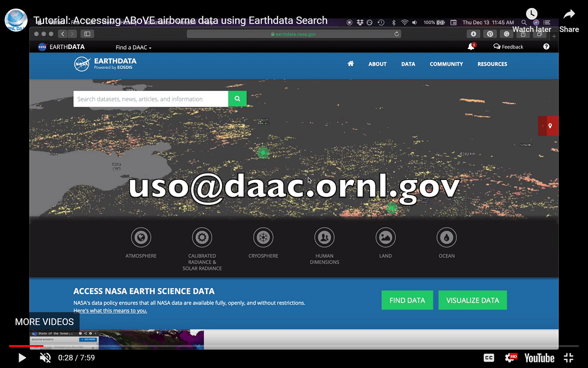The image size is (588, 368).
Task: Focus the Search datasets input field
Action: (151, 99)
